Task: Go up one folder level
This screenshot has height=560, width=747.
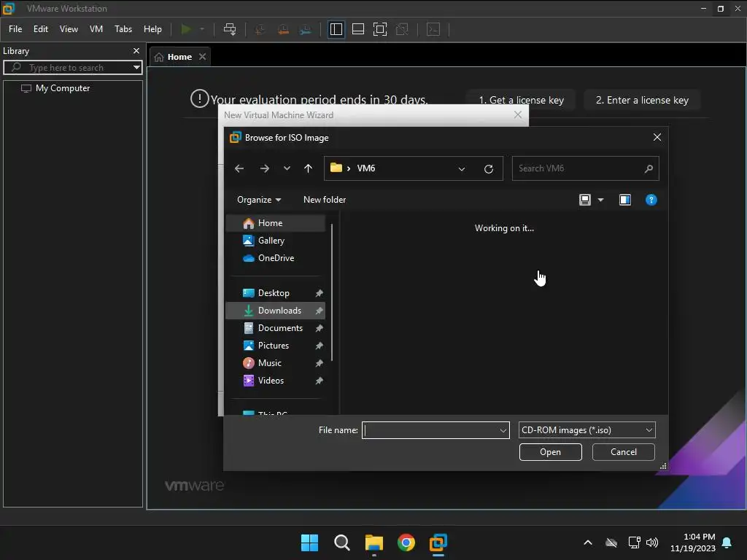Action: pyautogui.click(x=309, y=168)
